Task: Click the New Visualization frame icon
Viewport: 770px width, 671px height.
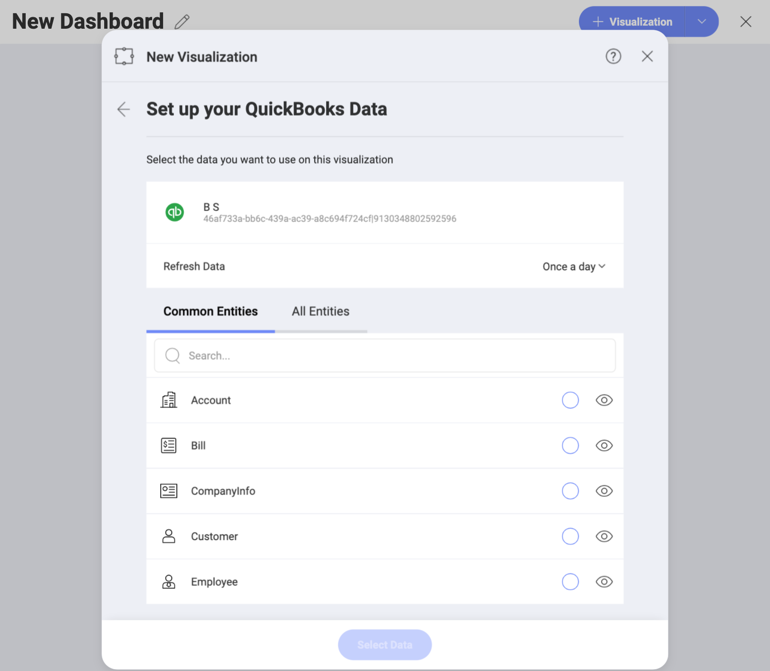Action: [124, 57]
